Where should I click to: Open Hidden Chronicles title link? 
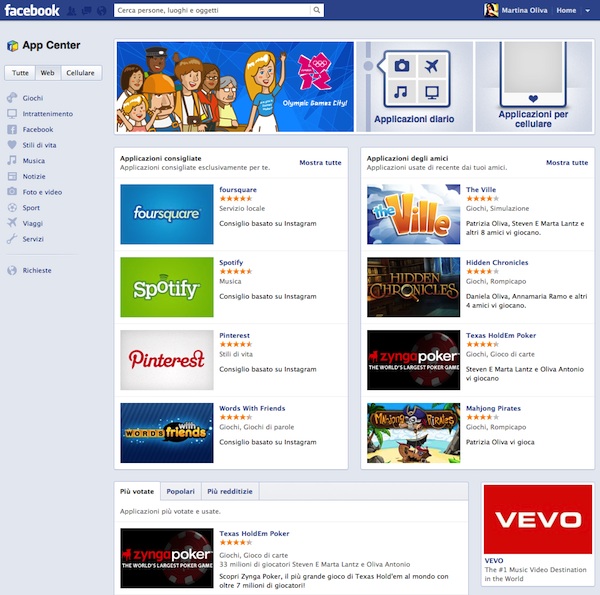[497, 262]
